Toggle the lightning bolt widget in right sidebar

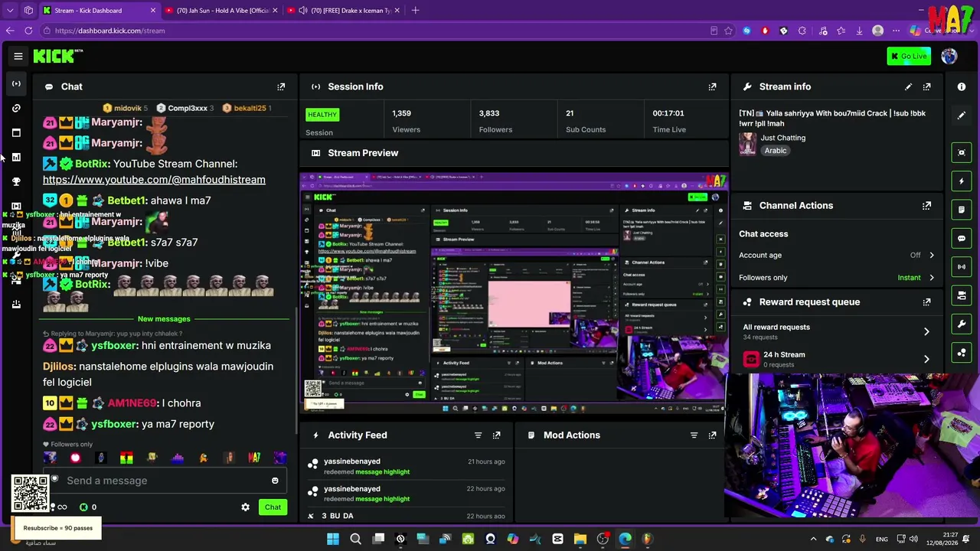coord(962,181)
